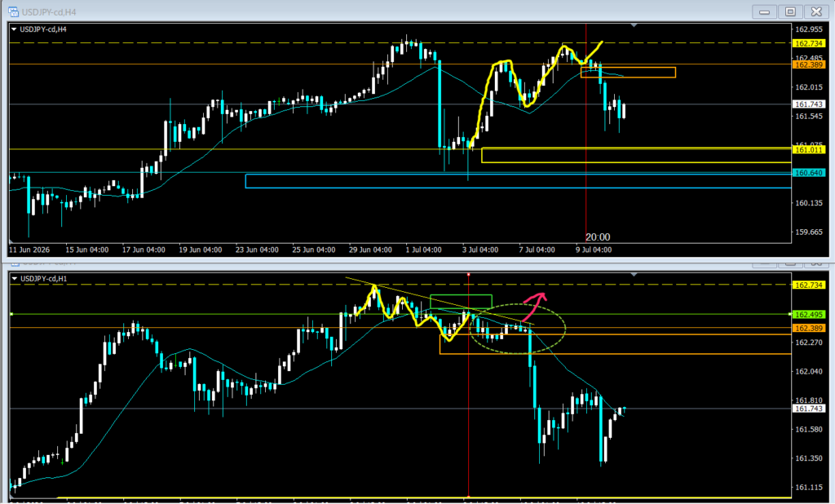
Task: Select the chart shift triangle marker in the H1 chart
Action: [x=634, y=274]
